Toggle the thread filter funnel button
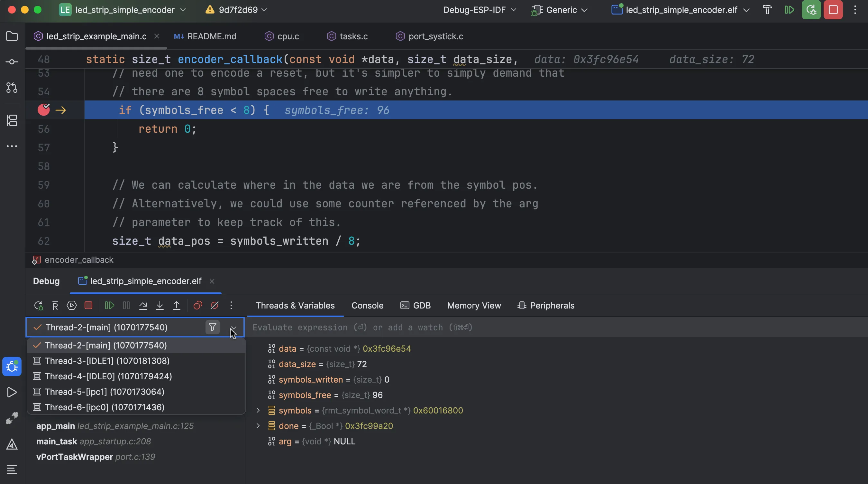 (x=212, y=327)
